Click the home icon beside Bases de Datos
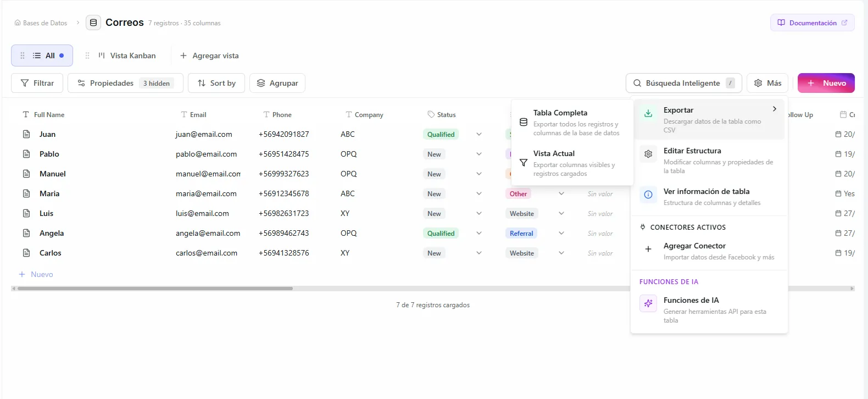Image resolution: width=868 pixels, height=399 pixels. pyautogui.click(x=18, y=23)
